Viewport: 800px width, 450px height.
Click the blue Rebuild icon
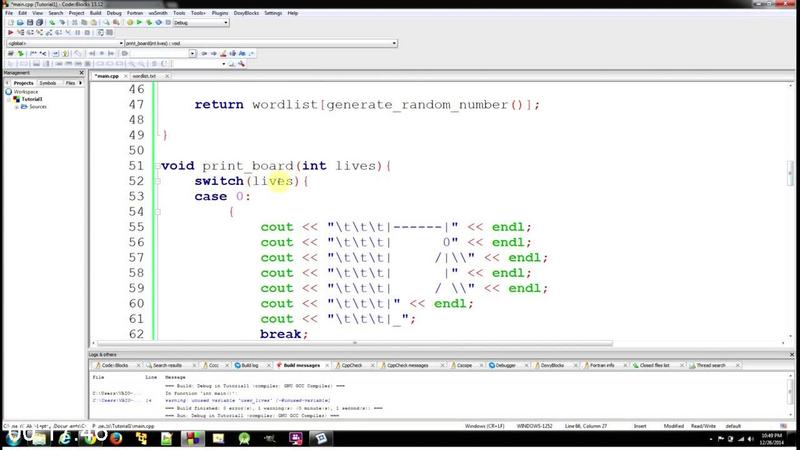[159, 22]
